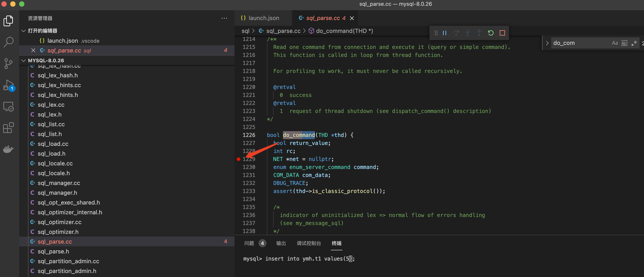
Task: Remove breakpoint on line 1229
Action: coord(238,159)
